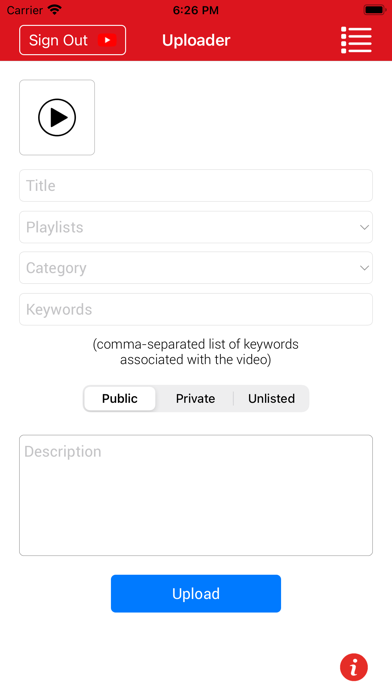Image resolution: width=392 pixels, height=696 pixels.
Task: Click the Sign Out button
Action: (x=72, y=40)
